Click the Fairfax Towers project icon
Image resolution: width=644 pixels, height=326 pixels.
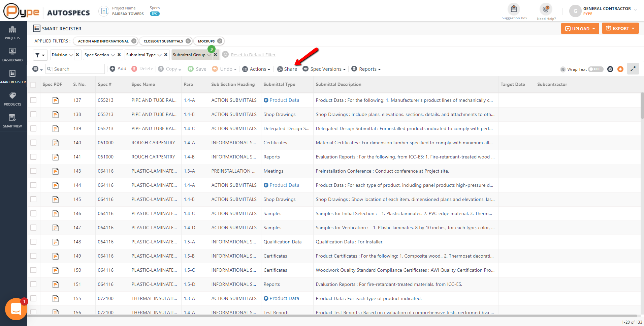[x=104, y=11]
